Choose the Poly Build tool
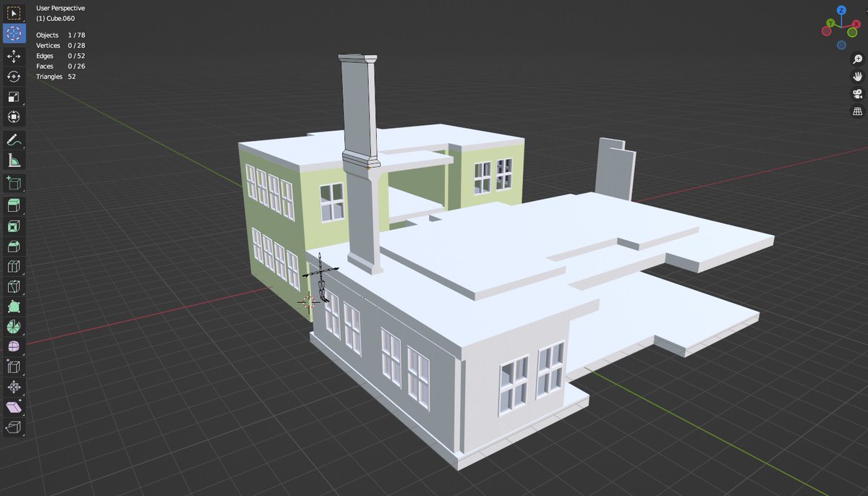This screenshot has width=868, height=496. [x=14, y=307]
